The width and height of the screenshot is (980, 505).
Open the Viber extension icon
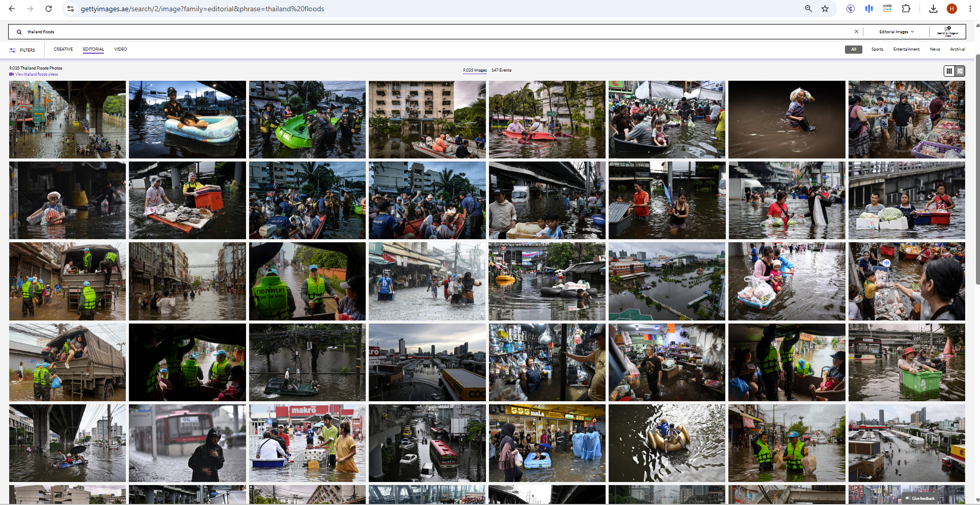coord(851,9)
